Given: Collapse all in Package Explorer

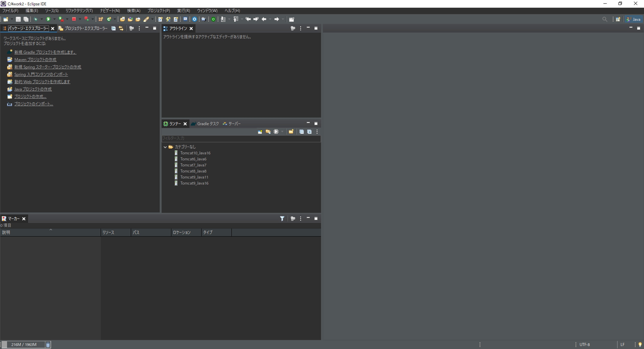Looking at the screenshot, I should (114, 28).
